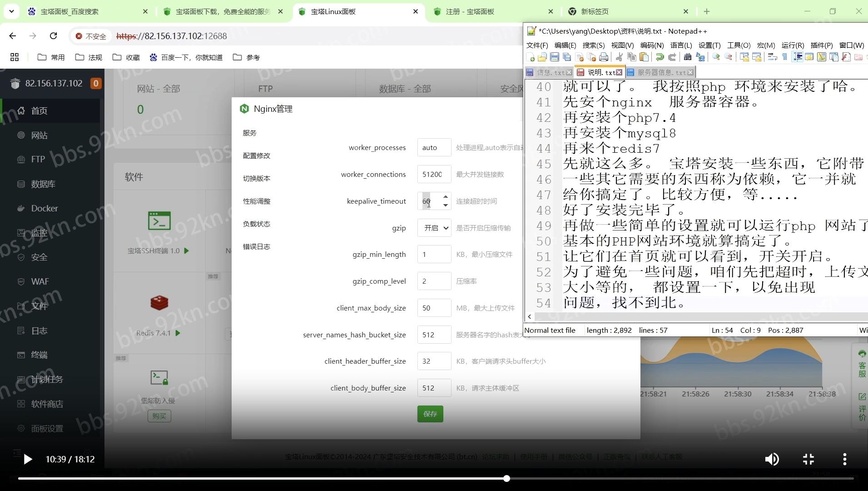Open the browser apps grid icon
The height and width of the screenshot is (491, 868).
point(15,57)
